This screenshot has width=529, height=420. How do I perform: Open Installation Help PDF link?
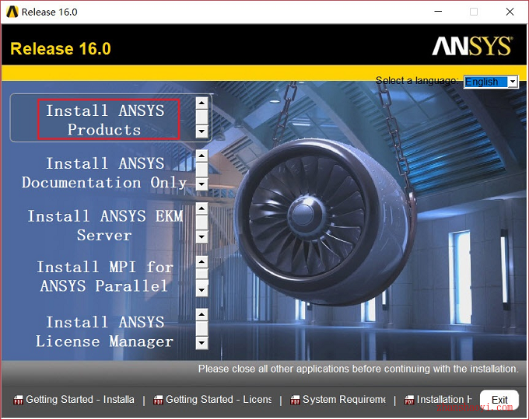(x=444, y=400)
